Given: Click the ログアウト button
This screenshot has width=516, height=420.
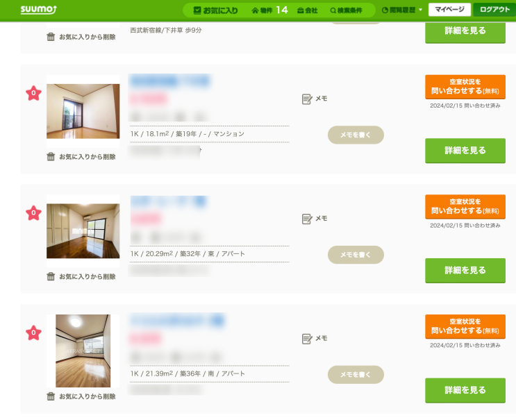Looking at the screenshot, I should click(x=494, y=10).
